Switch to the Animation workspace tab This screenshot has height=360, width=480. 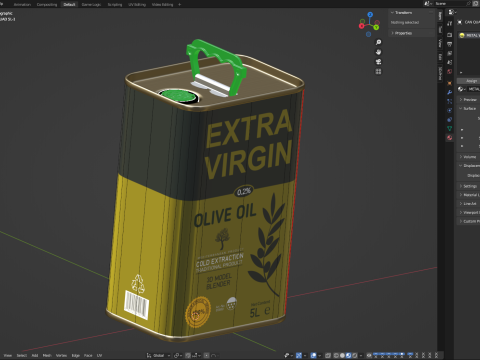point(22,4)
